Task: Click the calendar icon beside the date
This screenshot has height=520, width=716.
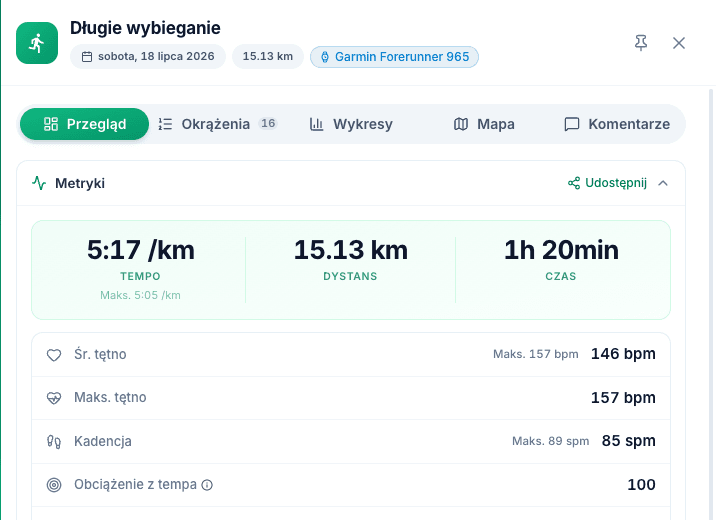Action: click(87, 57)
